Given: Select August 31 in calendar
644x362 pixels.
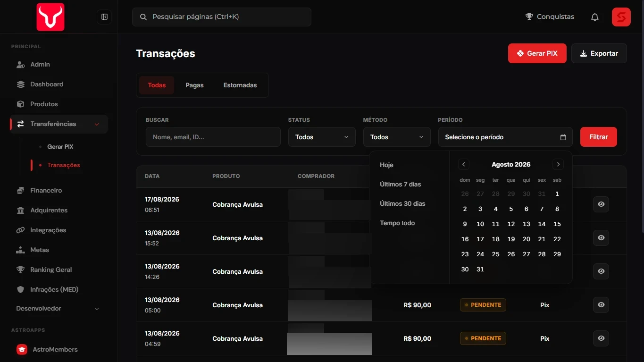Looking at the screenshot, I should point(480,269).
